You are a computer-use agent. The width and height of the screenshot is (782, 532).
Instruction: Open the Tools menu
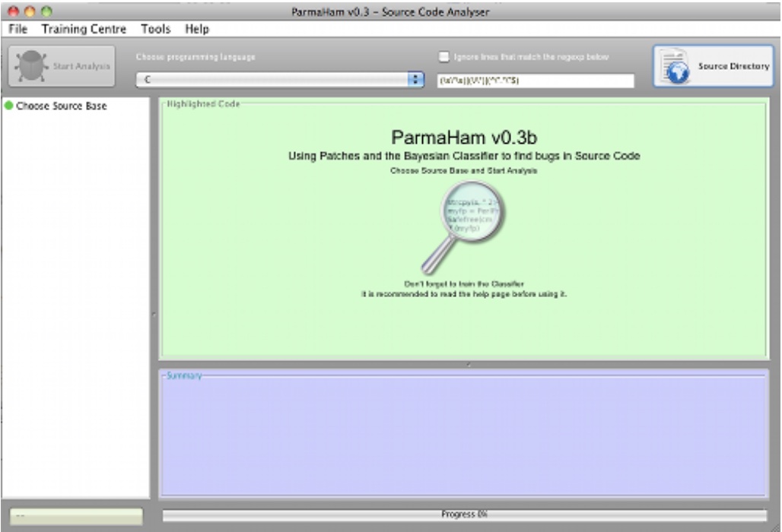click(155, 29)
